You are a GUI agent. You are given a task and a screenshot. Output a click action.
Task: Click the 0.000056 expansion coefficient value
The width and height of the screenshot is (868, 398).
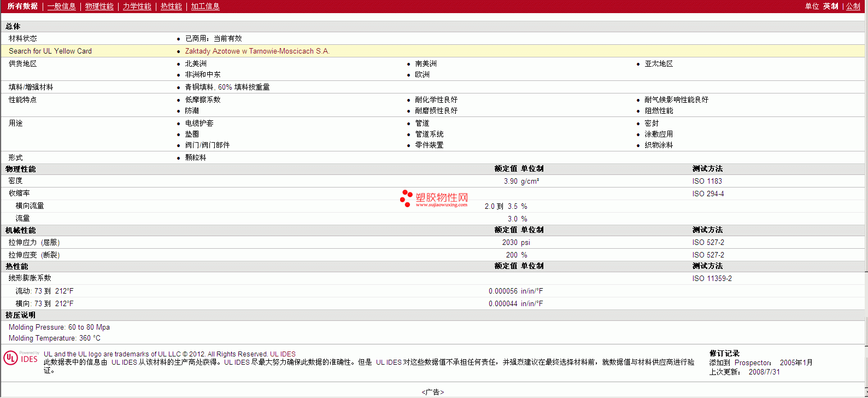[x=503, y=291]
